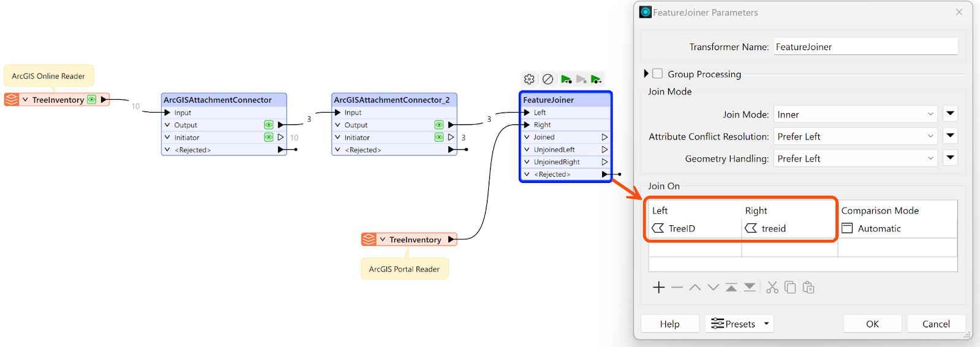This screenshot has width=980, height=347.
Task: Click Cancel in FeatureJoiner Parameters dialog
Action: point(936,324)
